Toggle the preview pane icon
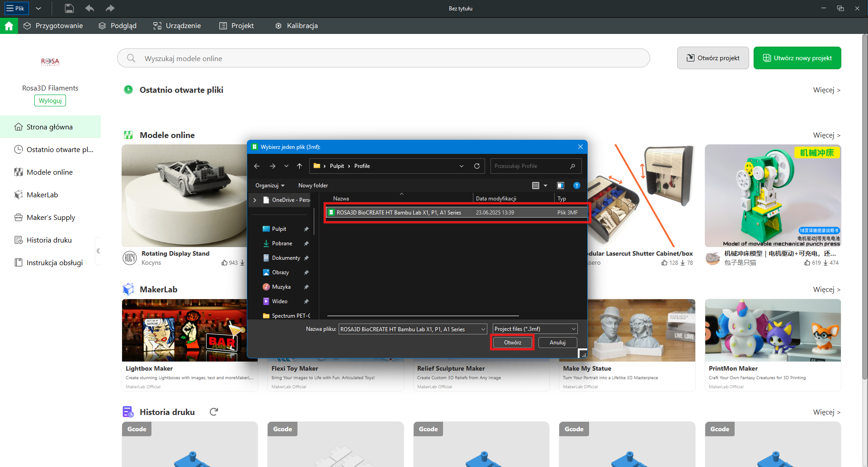Image resolution: width=868 pixels, height=467 pixels. pos(561,186)
